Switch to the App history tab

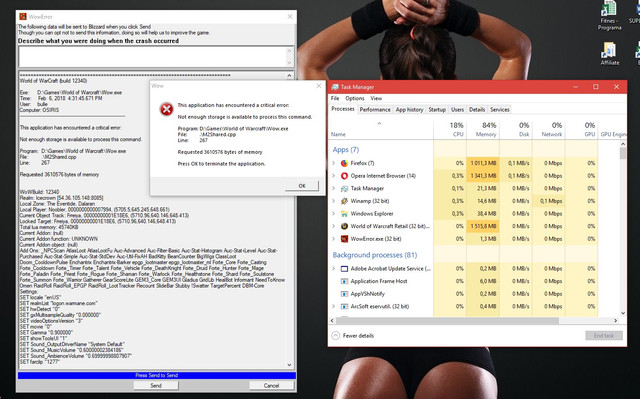coord(409,110)
